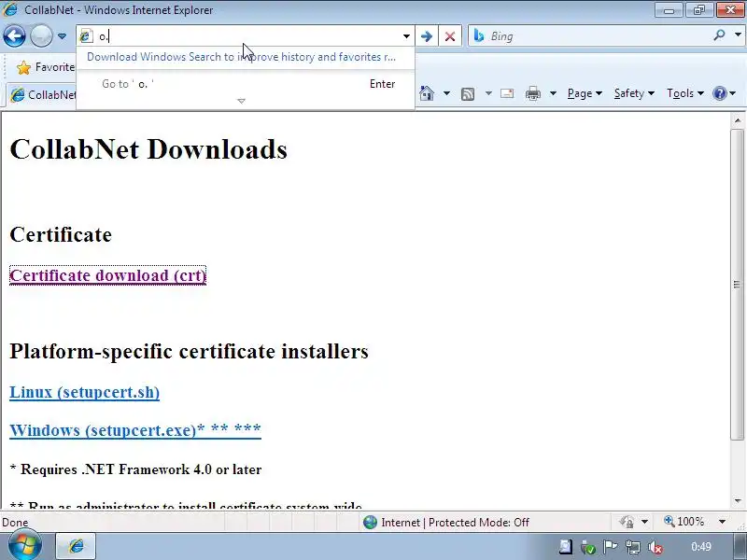
Task: Click the network tray icon
Action: [x=633, y=547]
